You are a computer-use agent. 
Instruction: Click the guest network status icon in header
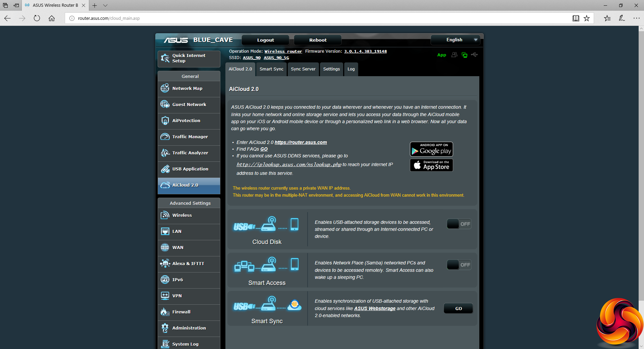[x=454, y=55]
